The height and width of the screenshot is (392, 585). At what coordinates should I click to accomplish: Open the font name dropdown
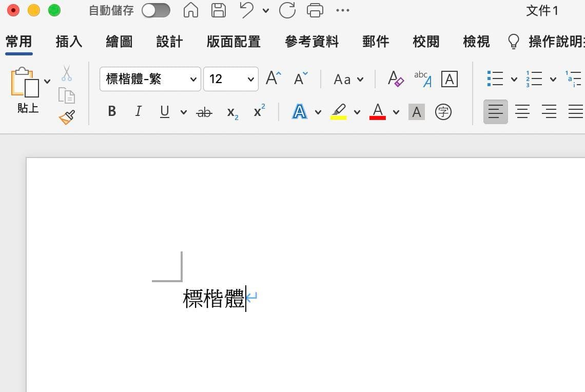click(x=193, y=79)
